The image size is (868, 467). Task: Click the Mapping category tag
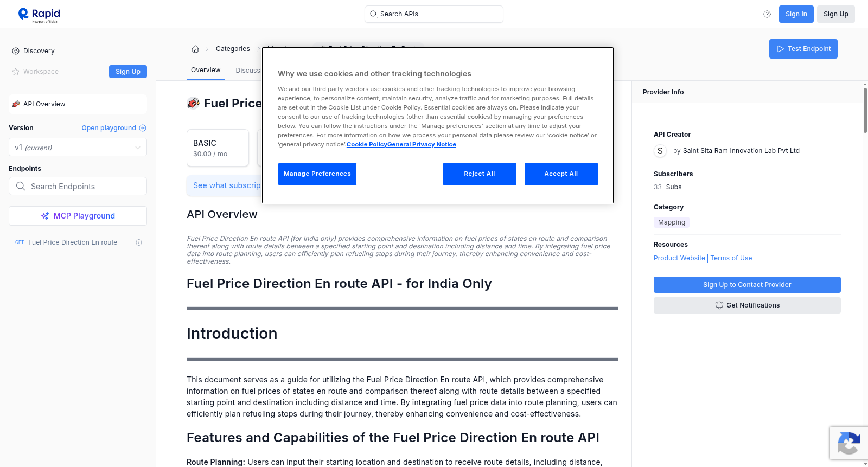(x=672, y=222)
